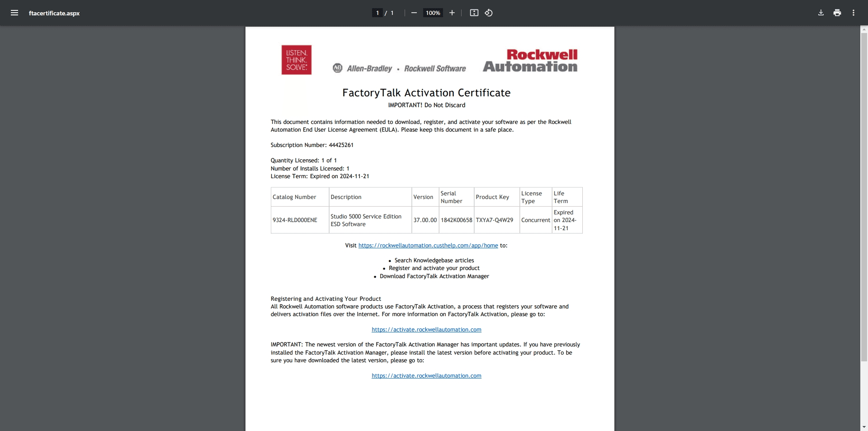Click the Subscription Number 44425261 text

[312, 145]
